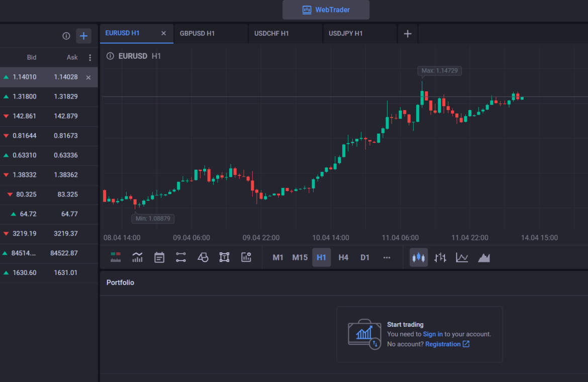This screenshot has width=588, height=382.
Task: Select the D1 timeframe
Action: pyautogui.click(x=365, y=257)
